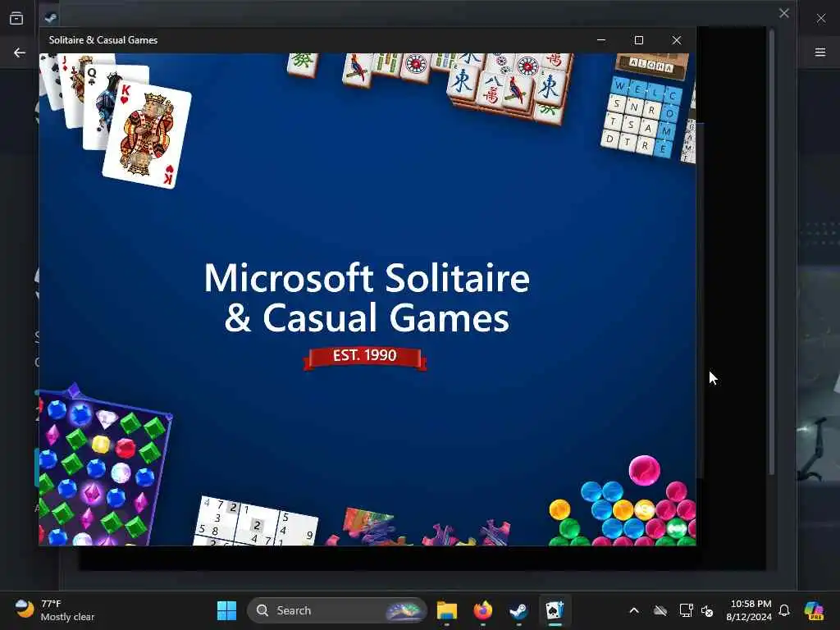Open the notifications bell
The height and width of the screenshot is (630, 840).
pyautogui.click(x=784, y=610)
